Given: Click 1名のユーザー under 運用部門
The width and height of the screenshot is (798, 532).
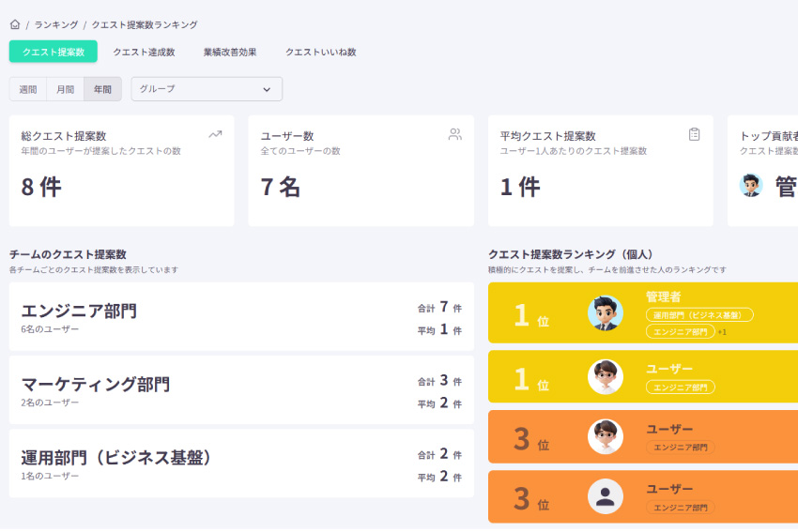Looking at the screenshot, I should 50,476.
